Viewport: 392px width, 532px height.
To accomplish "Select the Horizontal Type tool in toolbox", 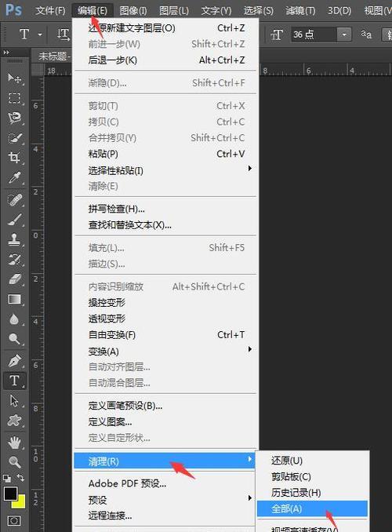I will [x=14, y=381].
